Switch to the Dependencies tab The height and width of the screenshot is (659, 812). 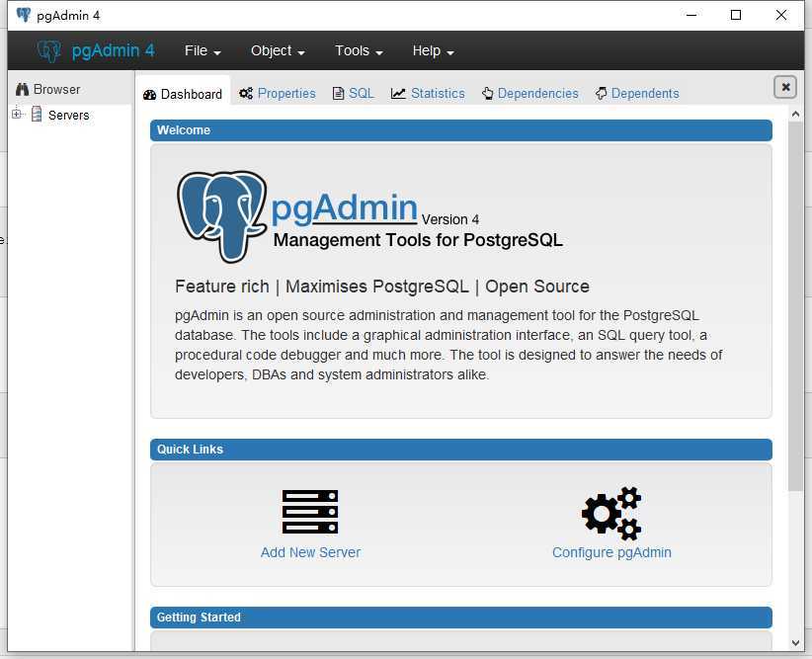[x=529, y=93]
